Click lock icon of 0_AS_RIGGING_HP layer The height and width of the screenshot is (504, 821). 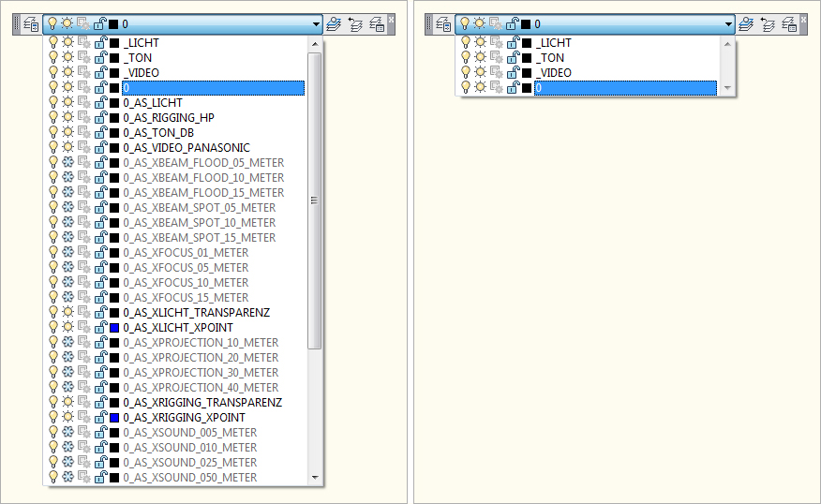(x=99, y=118)
